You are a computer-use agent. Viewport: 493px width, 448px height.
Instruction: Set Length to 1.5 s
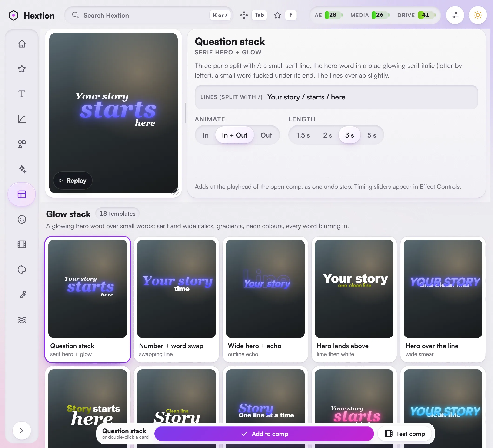click(x=303, y=135)
